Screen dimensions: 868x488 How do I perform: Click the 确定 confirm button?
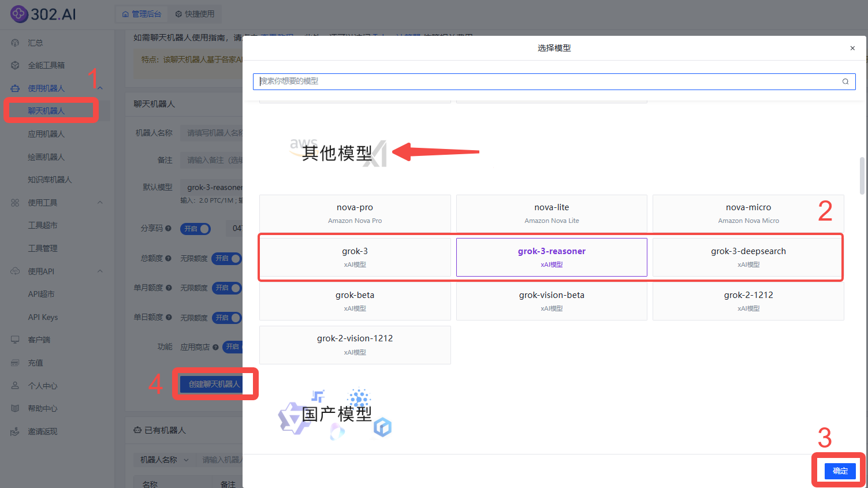tap(840, 471)
